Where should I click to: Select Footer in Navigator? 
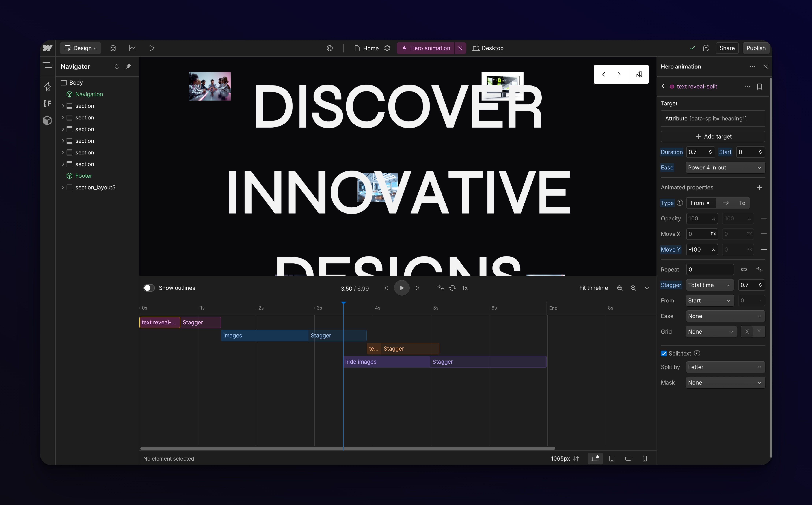pos(83,176)
